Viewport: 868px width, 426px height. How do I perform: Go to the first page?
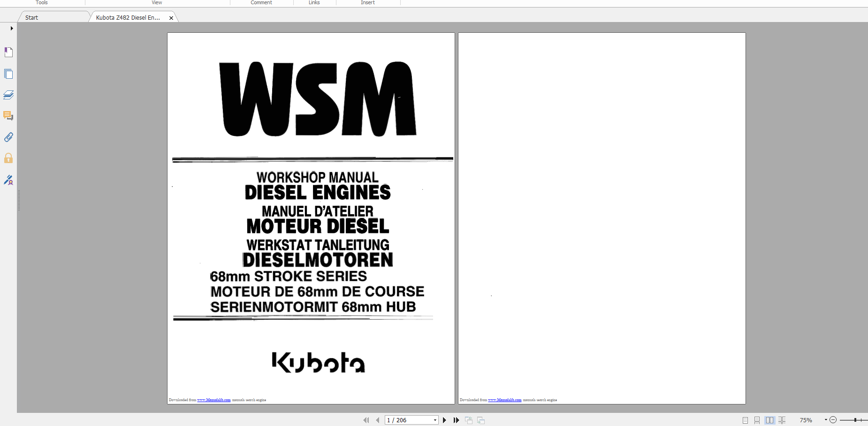[366, 420]
